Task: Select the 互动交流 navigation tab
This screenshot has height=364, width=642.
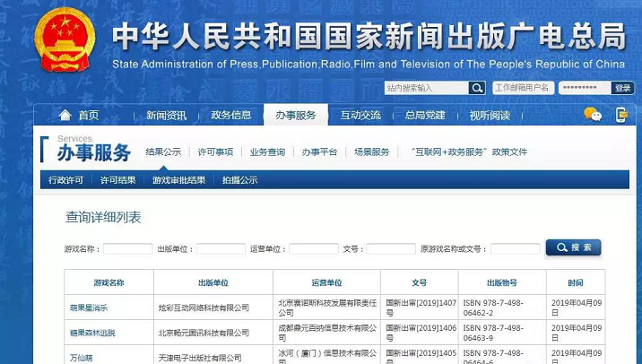Action: click(360, 116)
